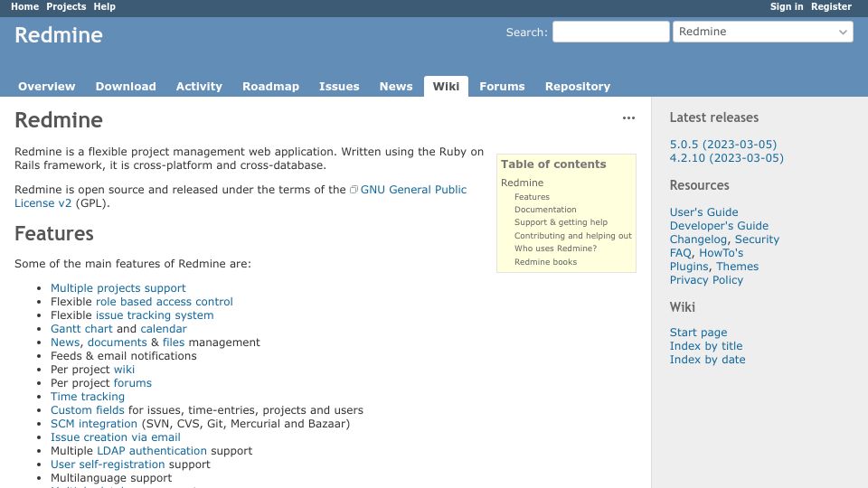Go to the wiki Start page

pyautogui.click(x=698, y=333)
